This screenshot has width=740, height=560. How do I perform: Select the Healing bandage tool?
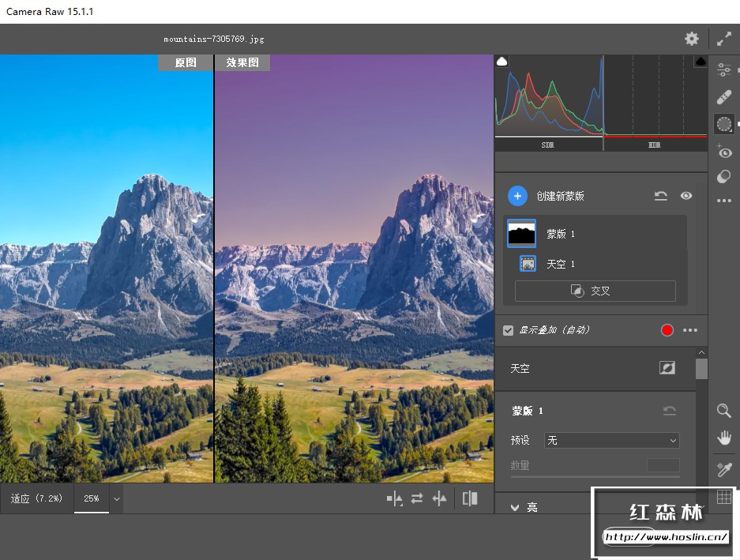tap(724, 97)
